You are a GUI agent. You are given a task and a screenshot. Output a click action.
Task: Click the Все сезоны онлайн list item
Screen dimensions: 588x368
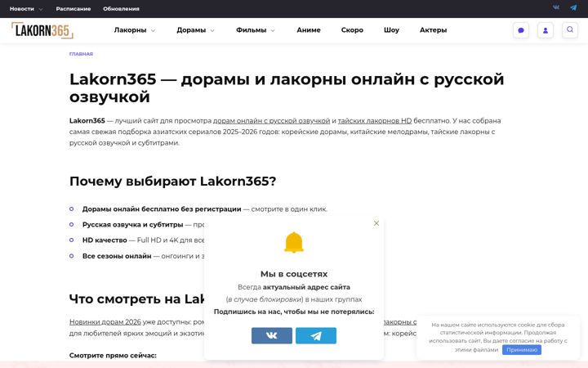(x=117, y=256)
